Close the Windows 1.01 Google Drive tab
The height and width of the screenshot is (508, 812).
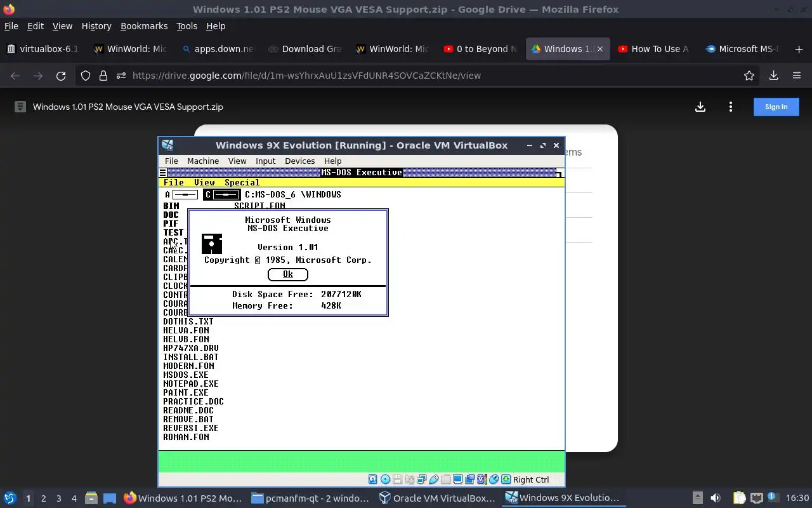(x=600, y=49)
